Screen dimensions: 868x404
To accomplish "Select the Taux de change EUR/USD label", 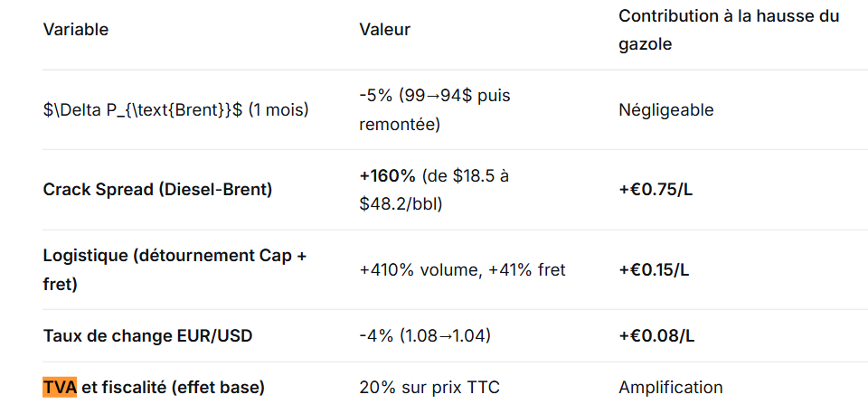I will coord(147,336).
